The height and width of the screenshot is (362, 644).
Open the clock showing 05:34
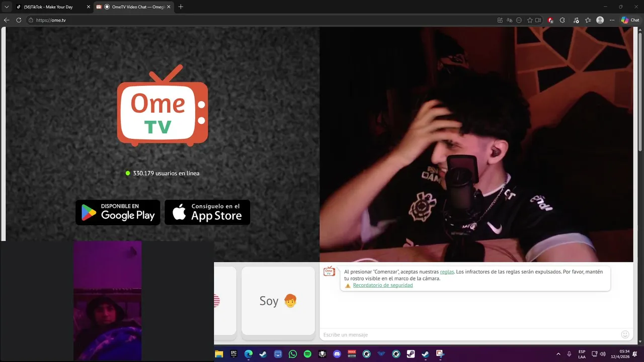tap(621, 354)
